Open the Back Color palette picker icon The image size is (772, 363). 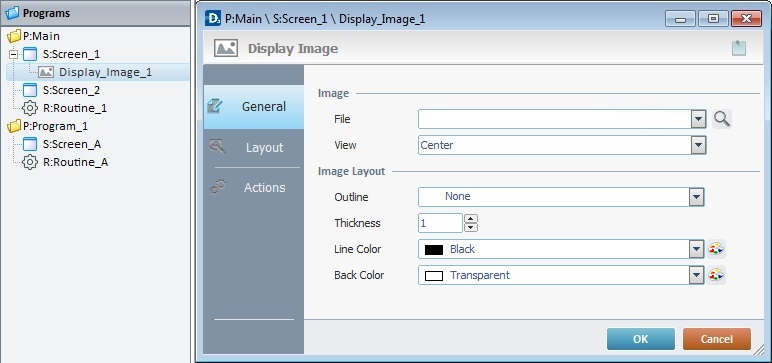pos(716,275)
